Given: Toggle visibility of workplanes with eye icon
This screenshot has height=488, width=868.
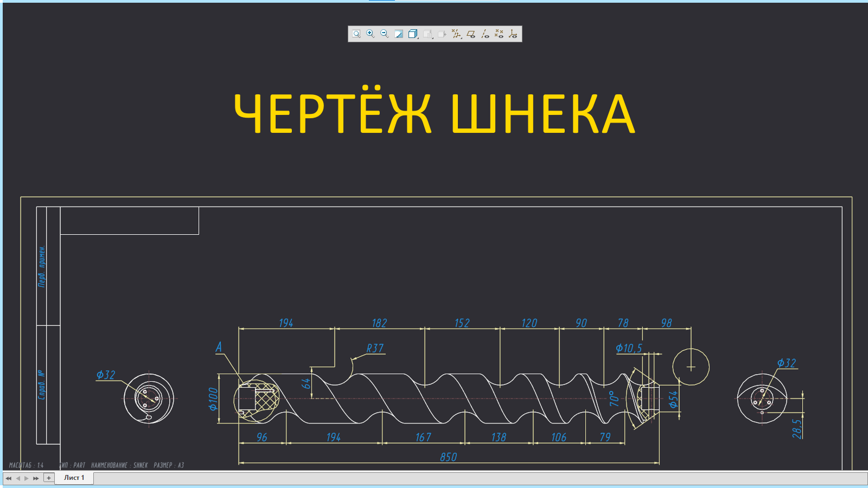Looking at the screenshot, I should point(470,34).
